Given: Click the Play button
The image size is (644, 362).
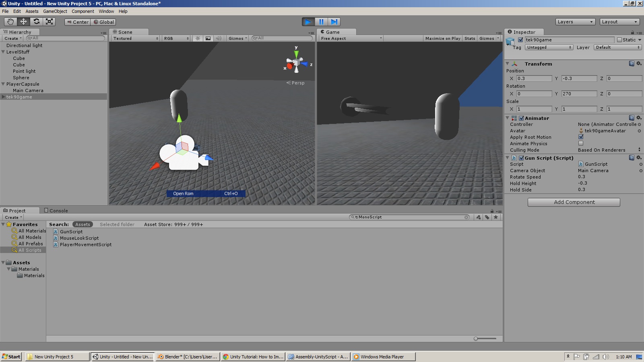Looking at the screenshot, I should [308, 22].
